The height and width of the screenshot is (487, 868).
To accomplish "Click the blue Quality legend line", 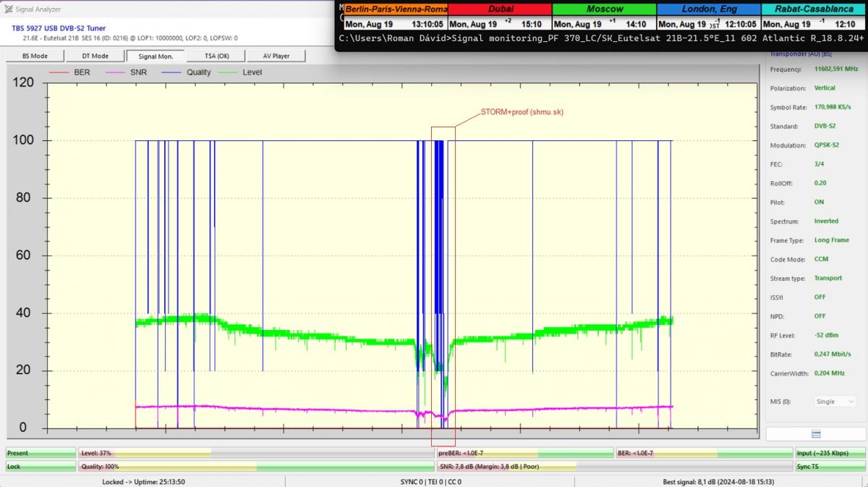I will [173, 72].
